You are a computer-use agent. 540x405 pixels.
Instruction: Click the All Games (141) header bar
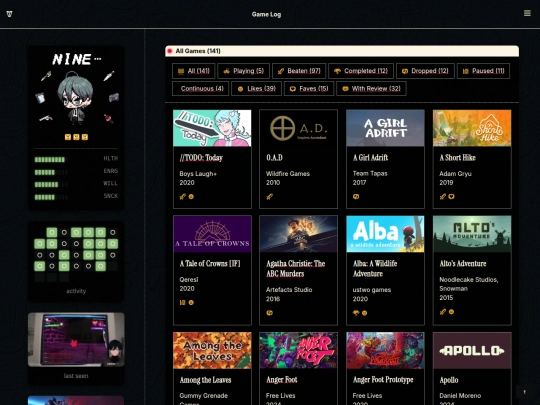click(x=342, y=51)
